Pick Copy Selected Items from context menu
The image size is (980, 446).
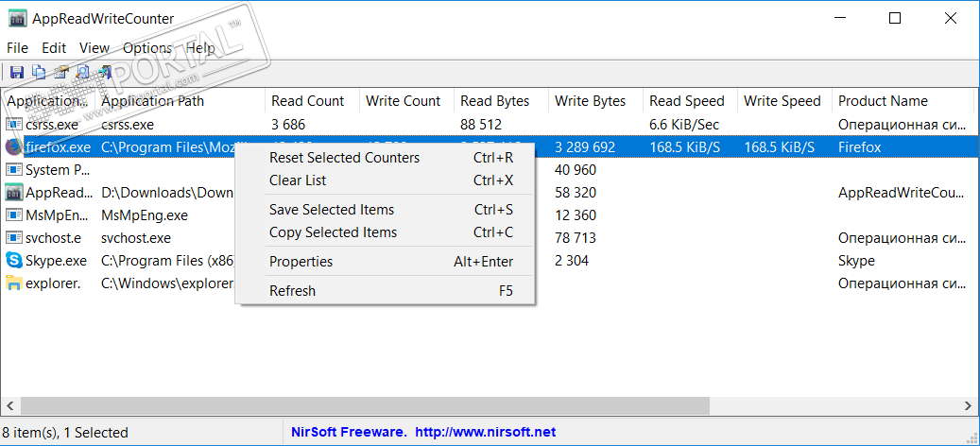tap(333, 232)
